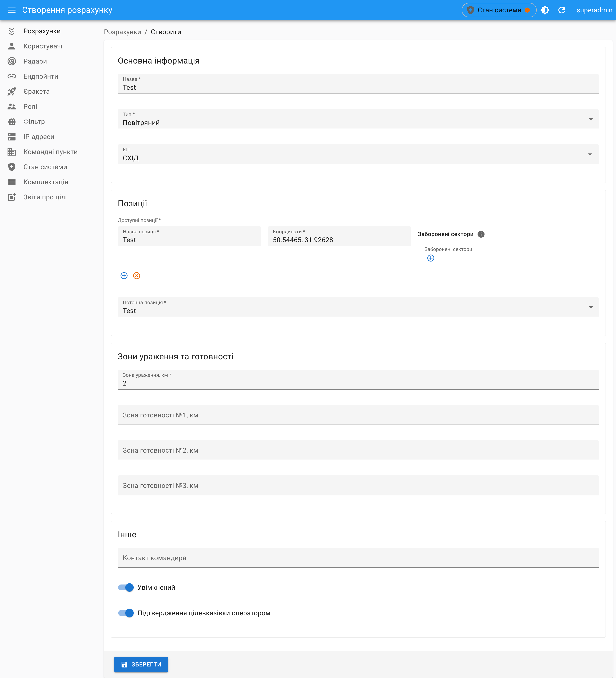This screenshot has height=678, width=616.
Task: Toggle the Увімкнений switch
Action: (x=126, y=587)
